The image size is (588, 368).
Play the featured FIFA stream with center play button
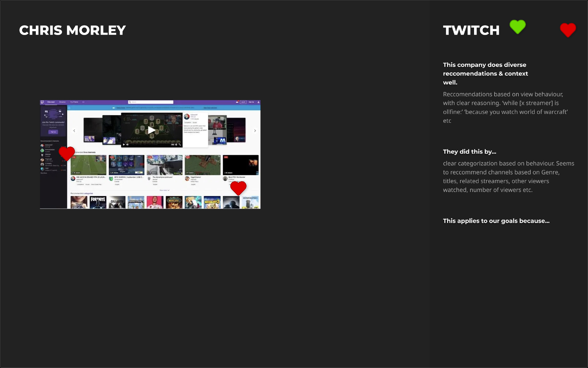(152, 130)
